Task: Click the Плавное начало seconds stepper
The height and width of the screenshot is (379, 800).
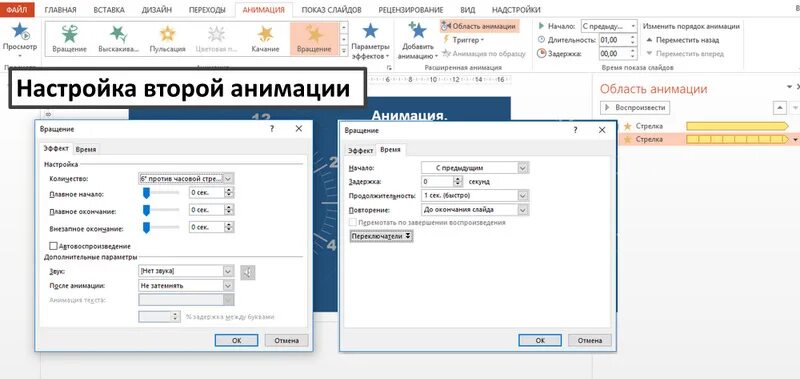Action: pyautogui.click(x=229, y=192)
